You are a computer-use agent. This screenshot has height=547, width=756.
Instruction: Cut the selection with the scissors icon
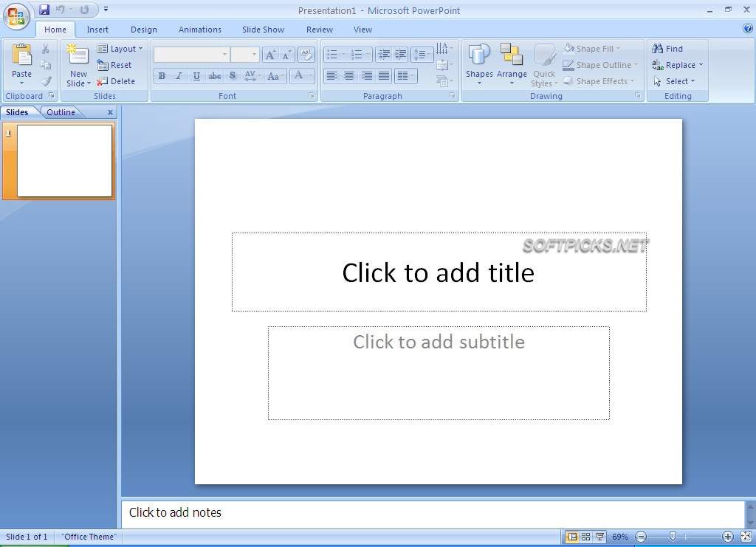[x=46, y=49]
